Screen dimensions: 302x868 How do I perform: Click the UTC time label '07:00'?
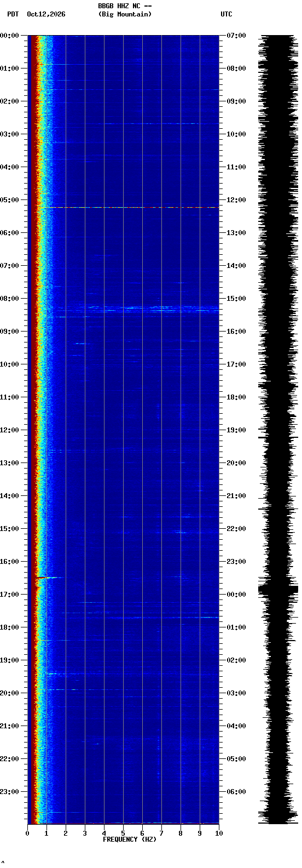coord(236,36)
